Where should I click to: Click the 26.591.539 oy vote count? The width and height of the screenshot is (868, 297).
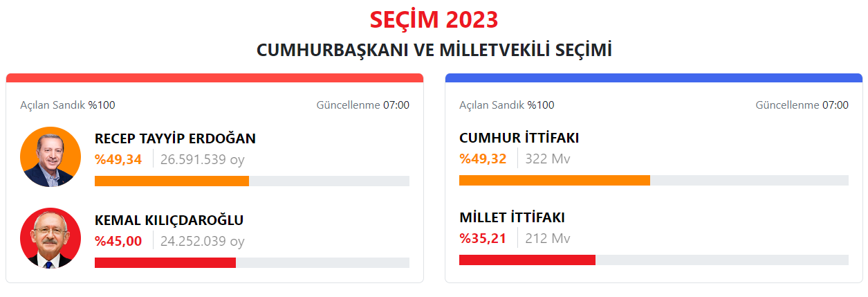(x=202, y=160)
